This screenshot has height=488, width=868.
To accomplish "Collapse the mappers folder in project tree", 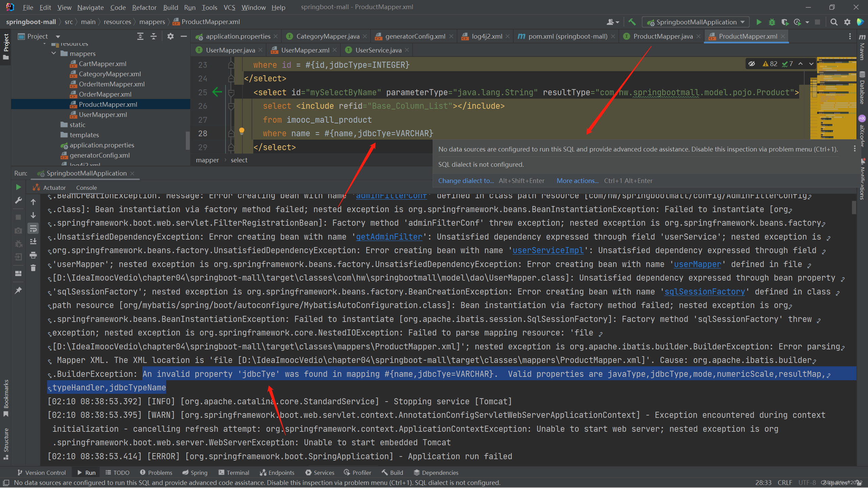I will coord(54,54).
